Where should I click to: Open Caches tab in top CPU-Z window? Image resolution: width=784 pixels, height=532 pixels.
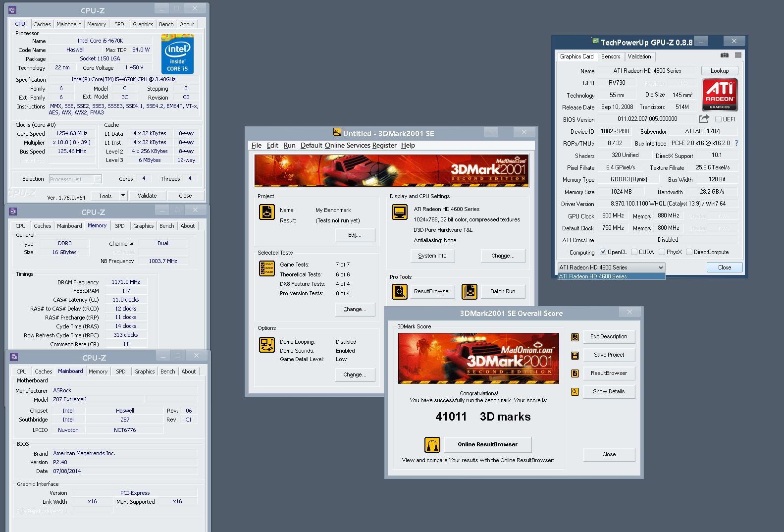(x=42, y=24)
